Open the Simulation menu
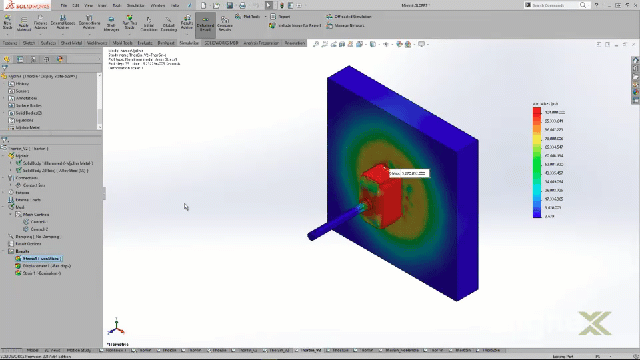This screenshot has width=640, height=360. click(x=136, y=5)
